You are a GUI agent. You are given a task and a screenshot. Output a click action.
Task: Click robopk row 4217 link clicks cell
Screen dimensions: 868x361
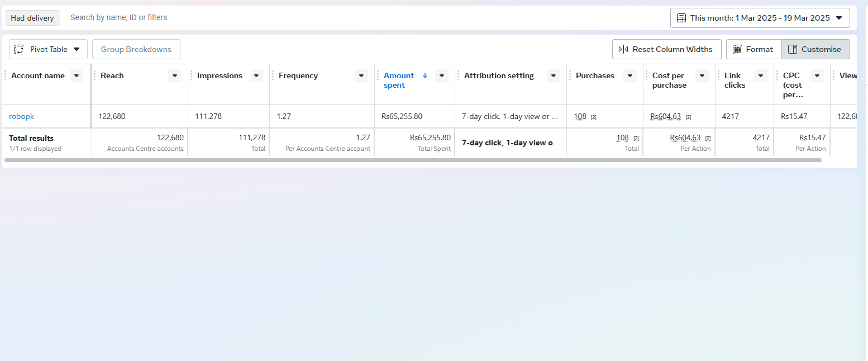tap(731, 116)
